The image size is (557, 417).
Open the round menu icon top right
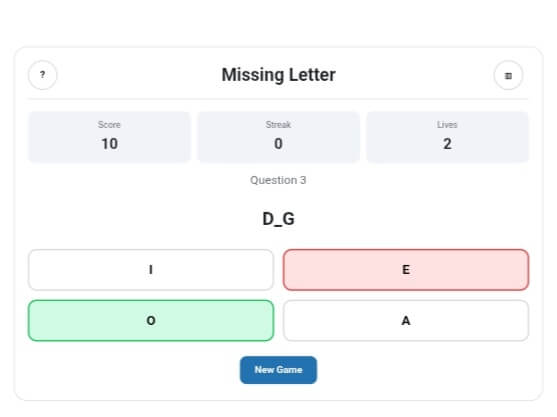508,75
